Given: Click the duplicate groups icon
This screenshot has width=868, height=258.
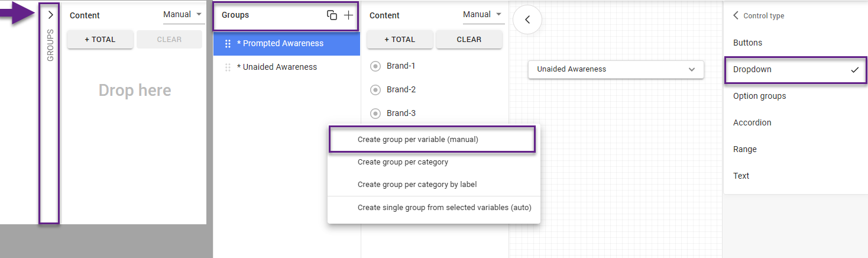Looking at the screenshot, I should point(332,15).
